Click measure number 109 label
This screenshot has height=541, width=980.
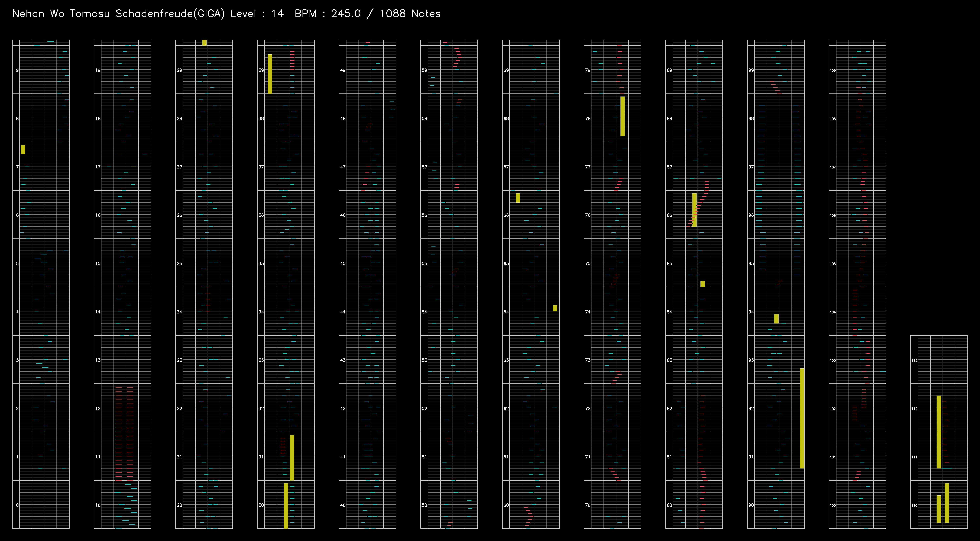(x=833, y=70)
